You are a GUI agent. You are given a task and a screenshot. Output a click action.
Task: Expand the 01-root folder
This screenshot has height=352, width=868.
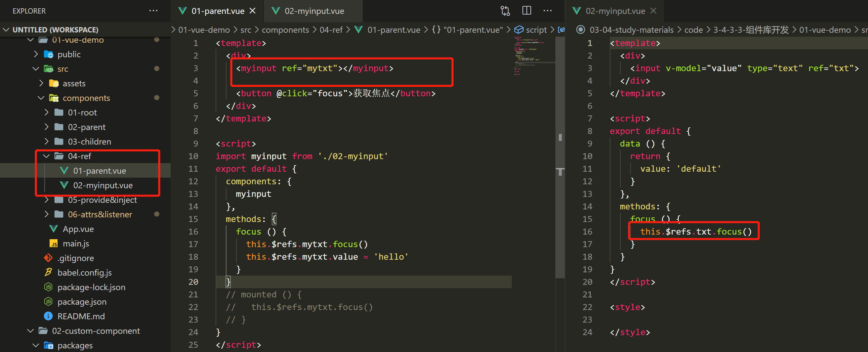coord(47,112)
